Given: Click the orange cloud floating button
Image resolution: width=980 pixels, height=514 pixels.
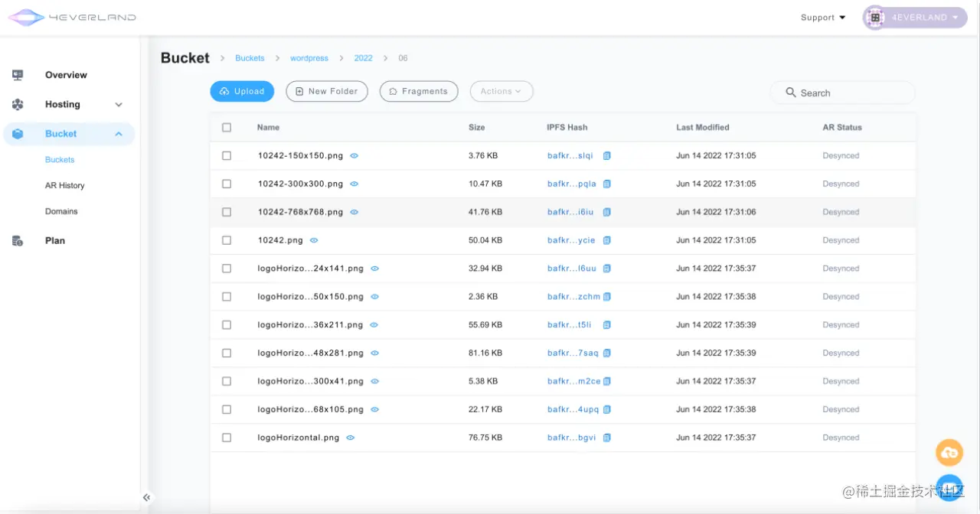Looking at the screenshot, I should 949,453.
